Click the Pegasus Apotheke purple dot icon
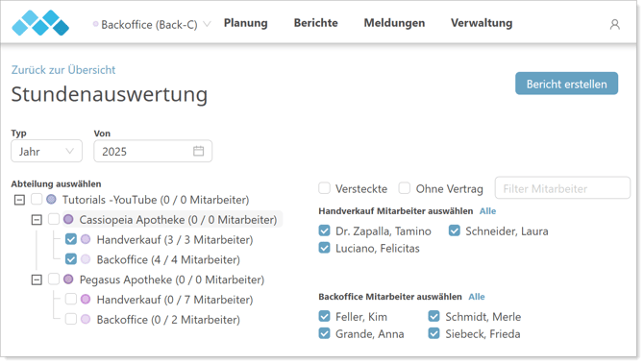 (x=68, y=279)
